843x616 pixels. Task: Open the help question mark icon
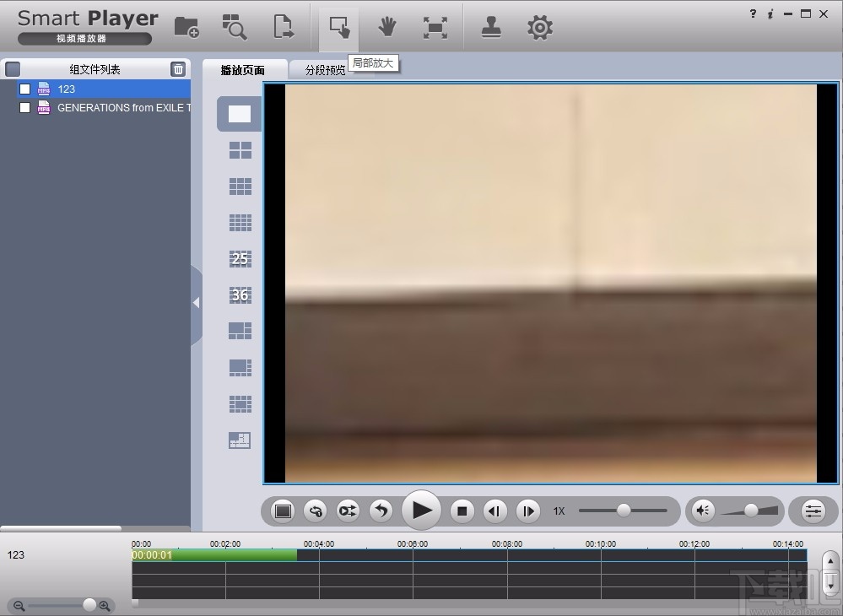(753, 14)
